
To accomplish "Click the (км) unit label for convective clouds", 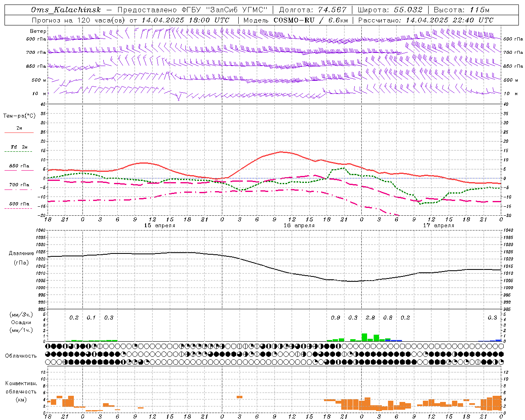I will point(21,399).
